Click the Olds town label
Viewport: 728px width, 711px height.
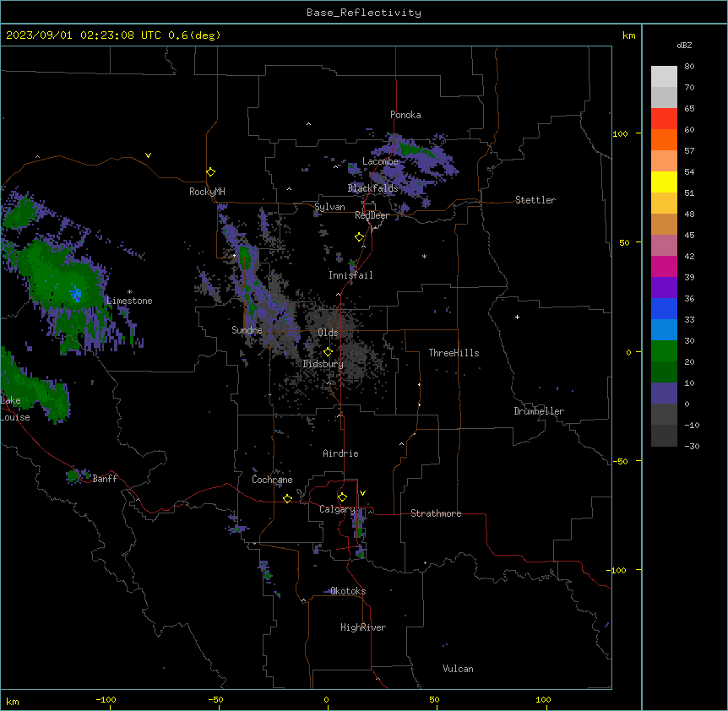[328, 333]
